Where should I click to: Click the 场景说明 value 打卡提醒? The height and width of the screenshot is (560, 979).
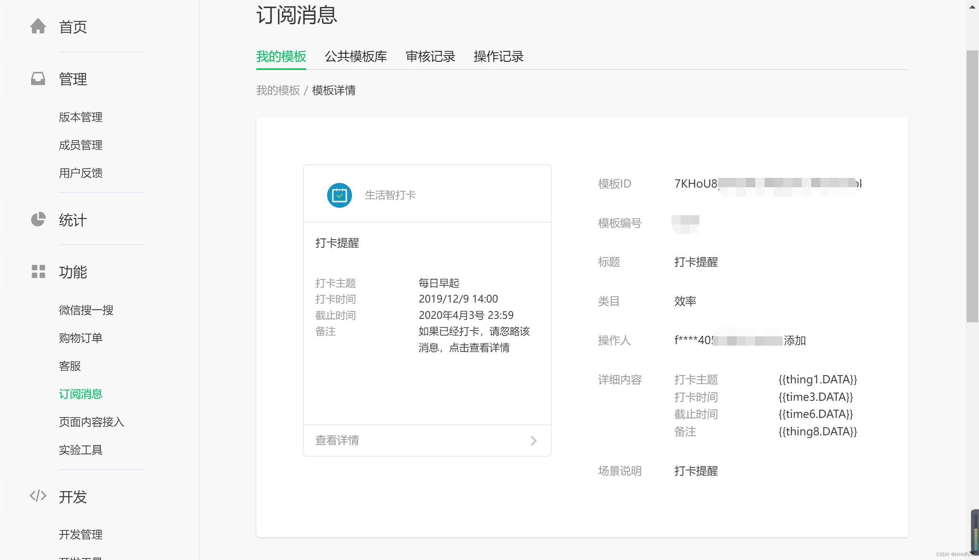pos(696,471)
